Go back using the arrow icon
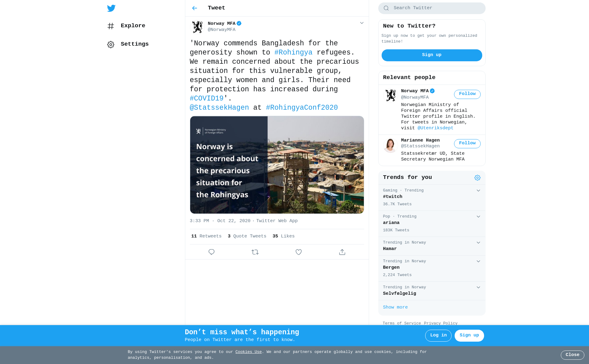Image resolution: width=589 pixels, height=364 pixels. pyautogui.click(x=194, y=8)
